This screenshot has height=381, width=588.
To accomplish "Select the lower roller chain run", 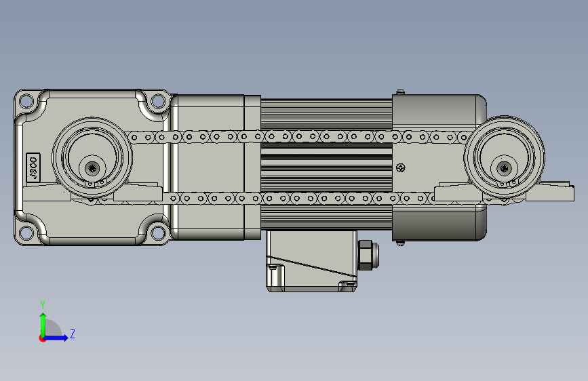I will (300, 198).
